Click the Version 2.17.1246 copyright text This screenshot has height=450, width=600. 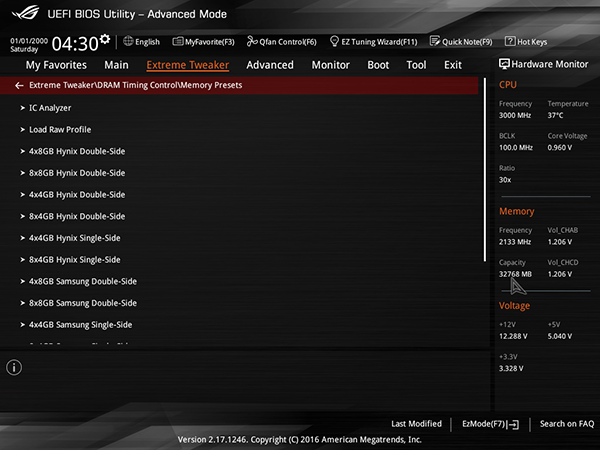pos(299,440)
